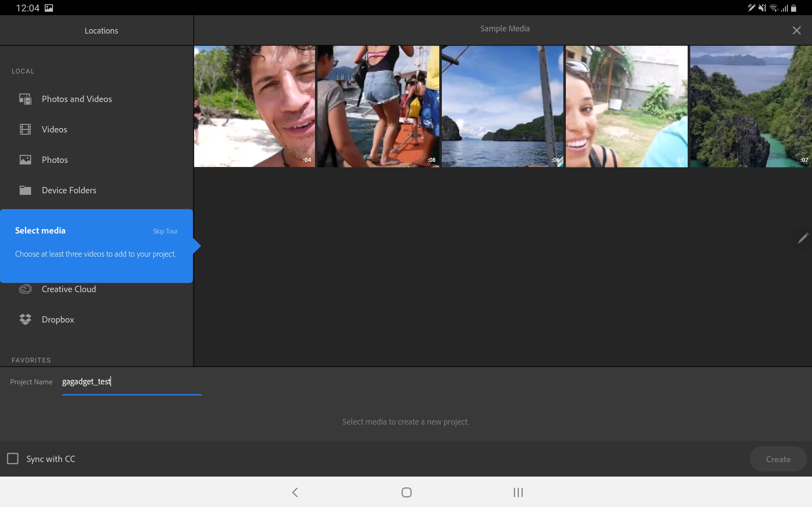Select the Videos filmstrip icon
Viewport: 812px width, 507px height.
(x=25, y=129)
